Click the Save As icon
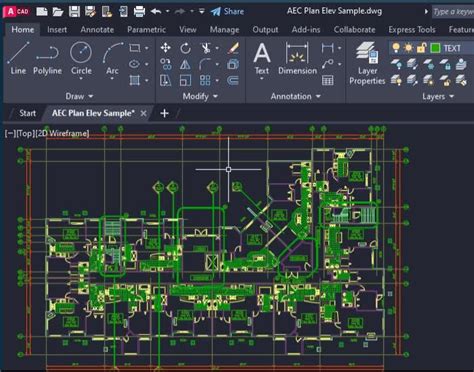The height and width of the screenshot is (372, 474). (90, 12)
